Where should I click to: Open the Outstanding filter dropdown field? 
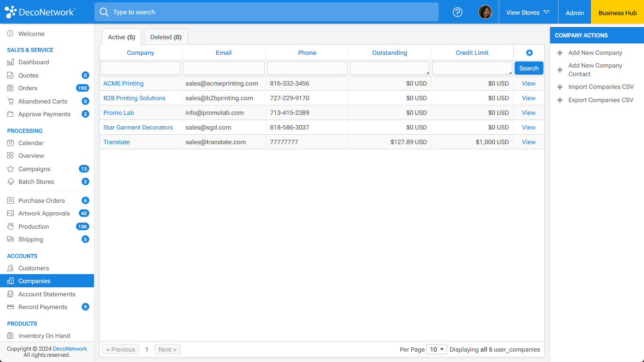(390, 68)
